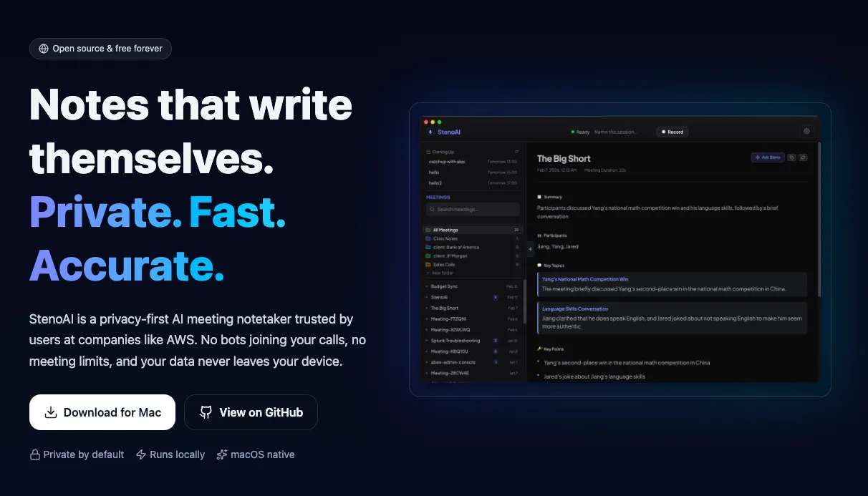Open the Meeting-KBQ10U entry
The image size is (868, 496).
(x=472, y=351)
